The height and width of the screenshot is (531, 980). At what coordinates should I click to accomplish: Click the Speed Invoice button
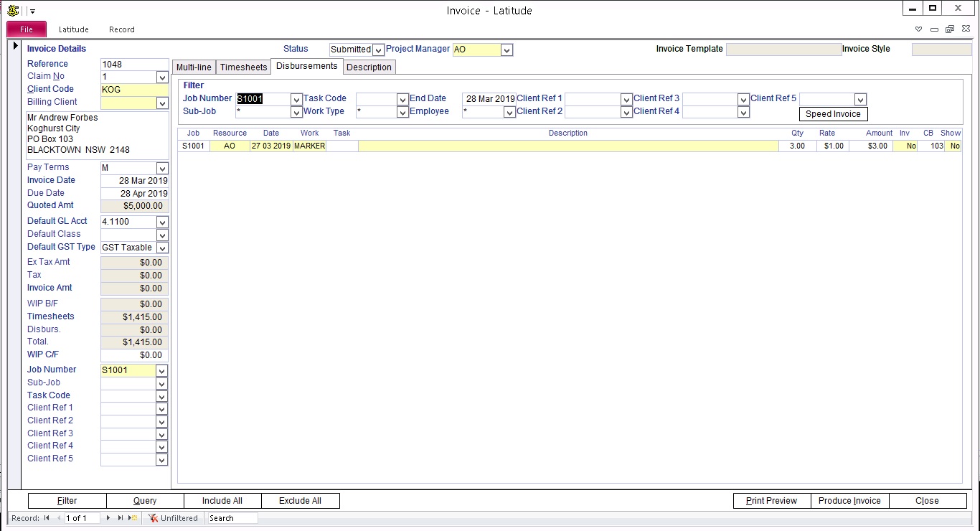pyautogui.click(x=833, y=114)
